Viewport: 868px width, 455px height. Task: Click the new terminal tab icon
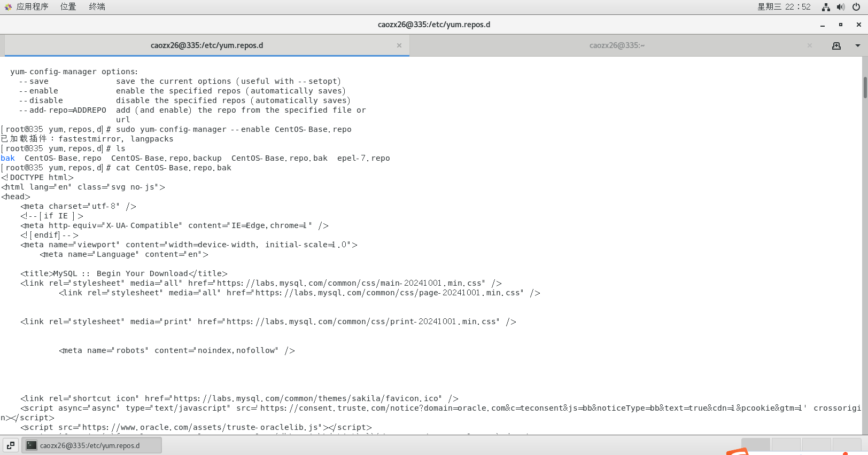click(x=836, y=46)
